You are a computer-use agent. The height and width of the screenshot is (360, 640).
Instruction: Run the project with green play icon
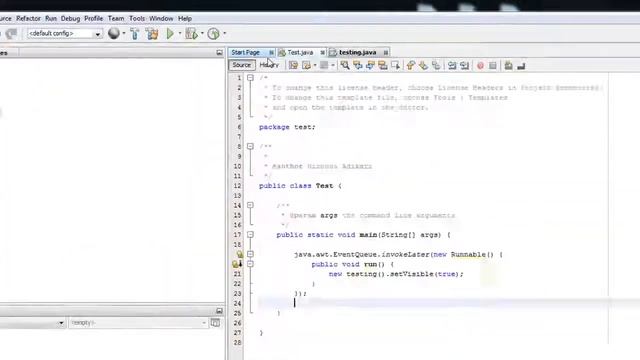[x=170, y=33]
